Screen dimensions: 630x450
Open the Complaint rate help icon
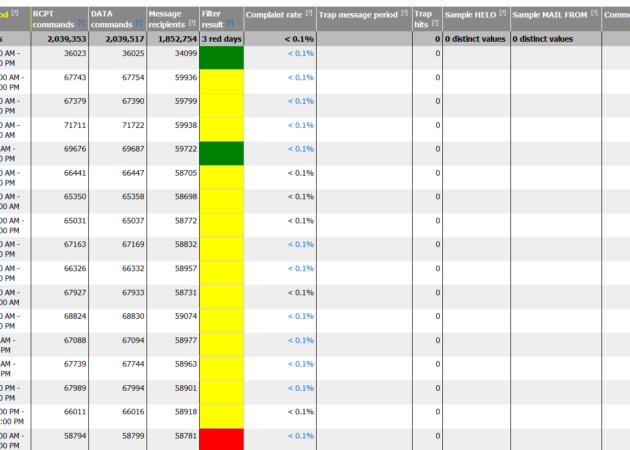pos(309,13)
